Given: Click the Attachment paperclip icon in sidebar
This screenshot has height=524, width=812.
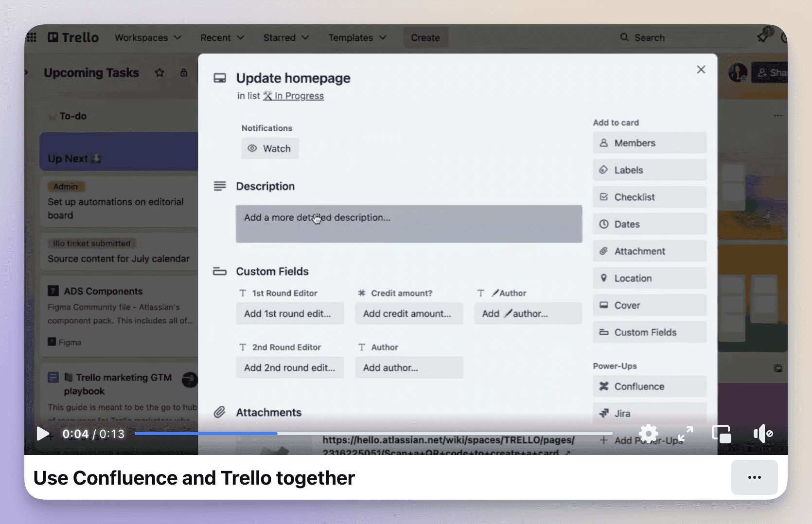Looking at the screenshot, I should point(603,251).
